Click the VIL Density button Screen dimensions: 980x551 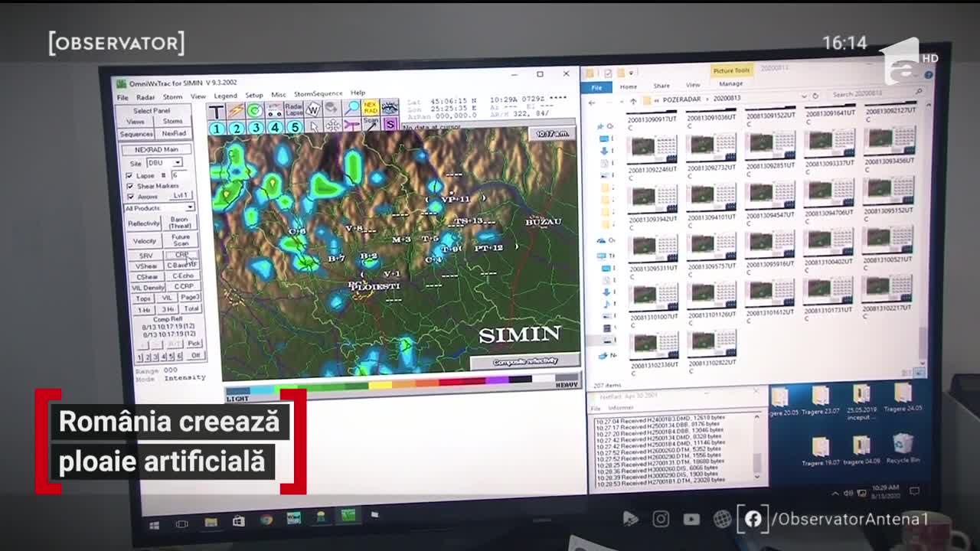pos(147,287)
